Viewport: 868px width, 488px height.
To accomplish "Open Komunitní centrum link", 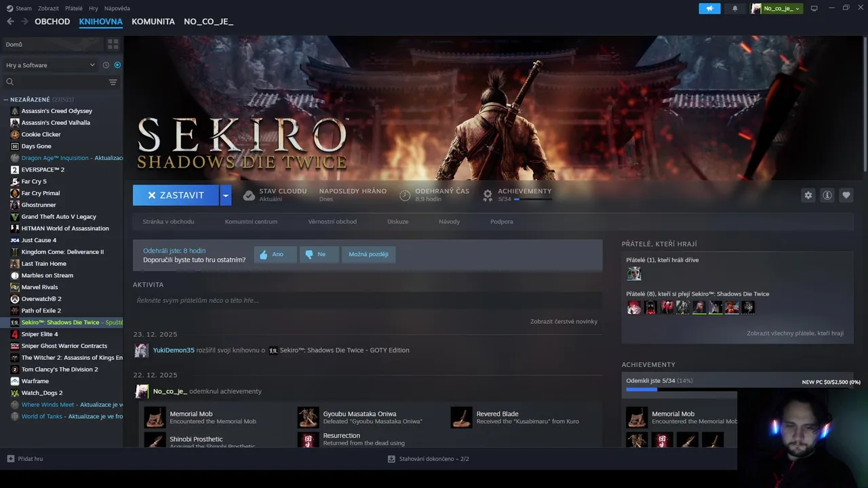I will (x=251, y=222).
